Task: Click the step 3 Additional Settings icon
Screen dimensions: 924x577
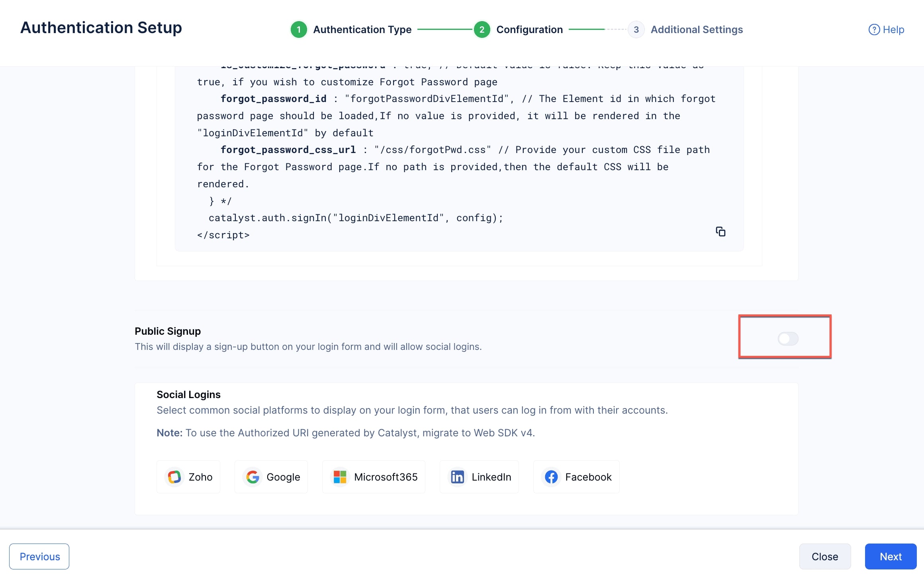Action: coord(635,29)
